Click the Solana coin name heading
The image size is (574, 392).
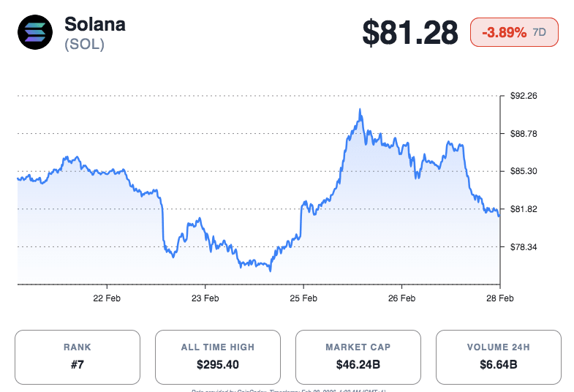click(95, 23)
